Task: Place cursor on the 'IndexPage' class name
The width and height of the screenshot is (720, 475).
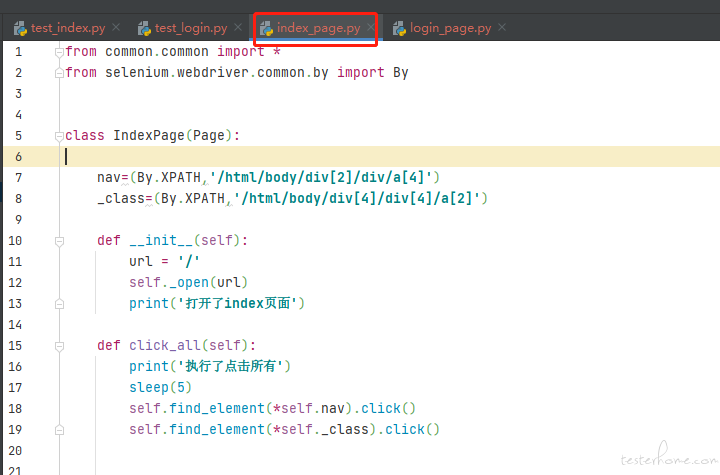Action: [x=149, y=136]
